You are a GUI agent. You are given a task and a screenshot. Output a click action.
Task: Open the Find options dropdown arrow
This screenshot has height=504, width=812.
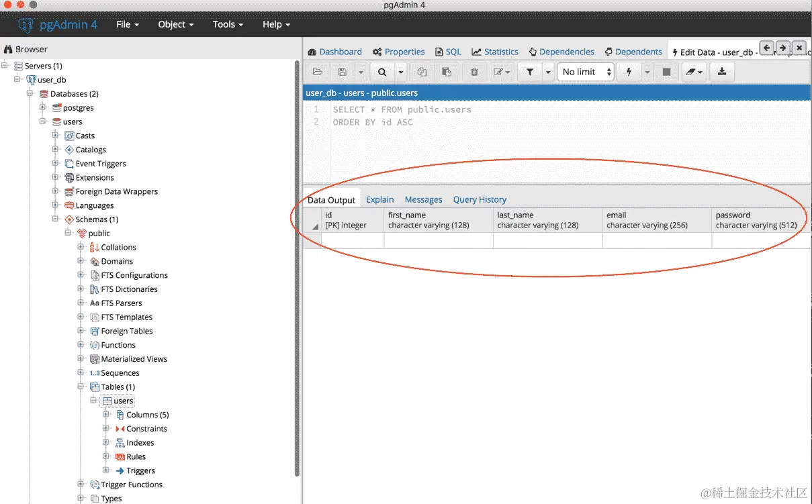click(401, 72)
